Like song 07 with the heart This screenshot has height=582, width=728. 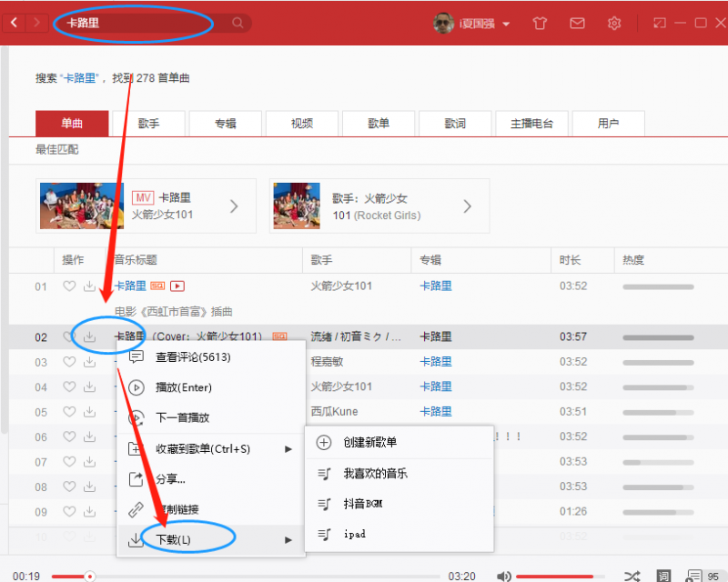(x=69, y=462)
